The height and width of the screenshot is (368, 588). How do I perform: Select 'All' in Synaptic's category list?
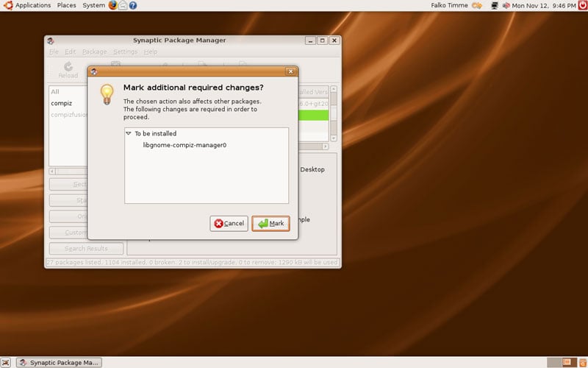click(55, 91)
